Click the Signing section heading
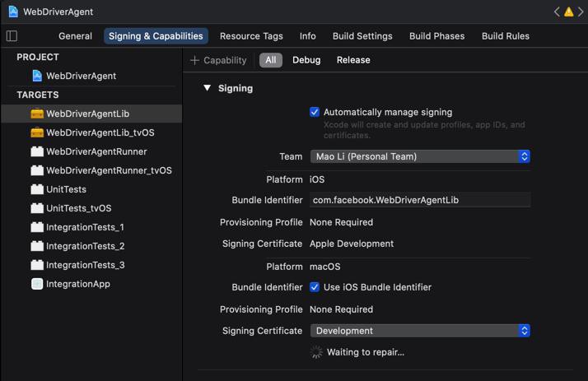 (x=236, y=88)
